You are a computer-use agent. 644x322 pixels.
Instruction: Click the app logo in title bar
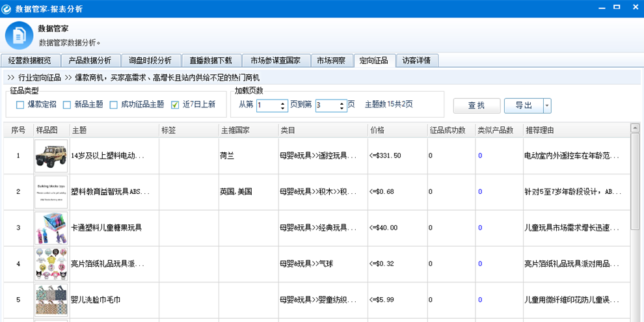tap(7, 8)
